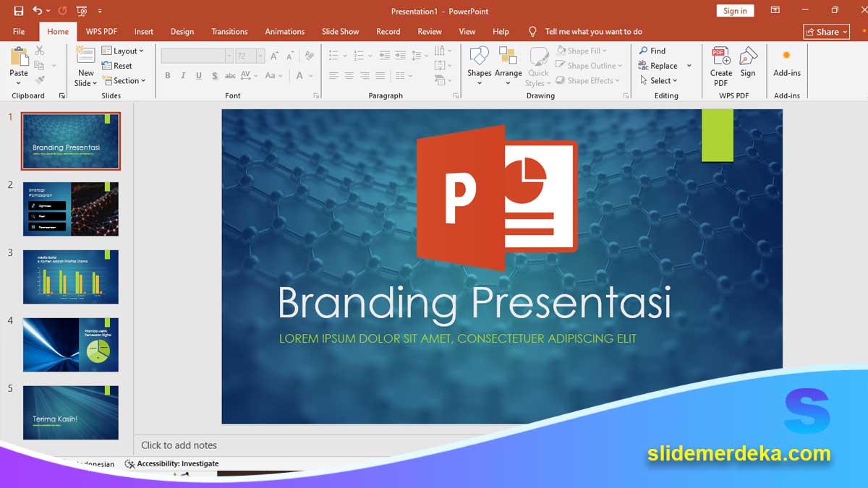Open Character Spacing dropdown
The height and width of the screenshot is (488, 868).
(x=250, y=75)
